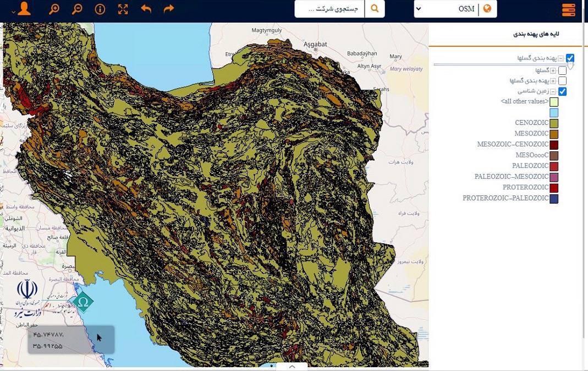Click the orange-brown MESOZOIC-only color swatch
This screenshot has width=588, height=371.
pos(554,134)
